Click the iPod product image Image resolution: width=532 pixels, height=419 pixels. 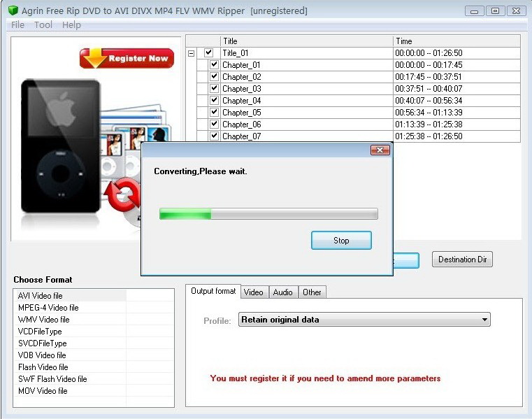click(61, 146)
